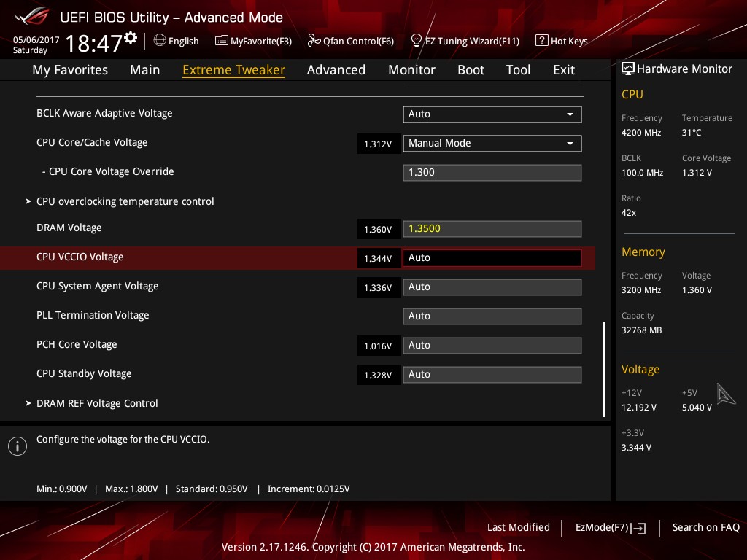Open the Tool tab
747x560 pixels.
coord(519,70)
